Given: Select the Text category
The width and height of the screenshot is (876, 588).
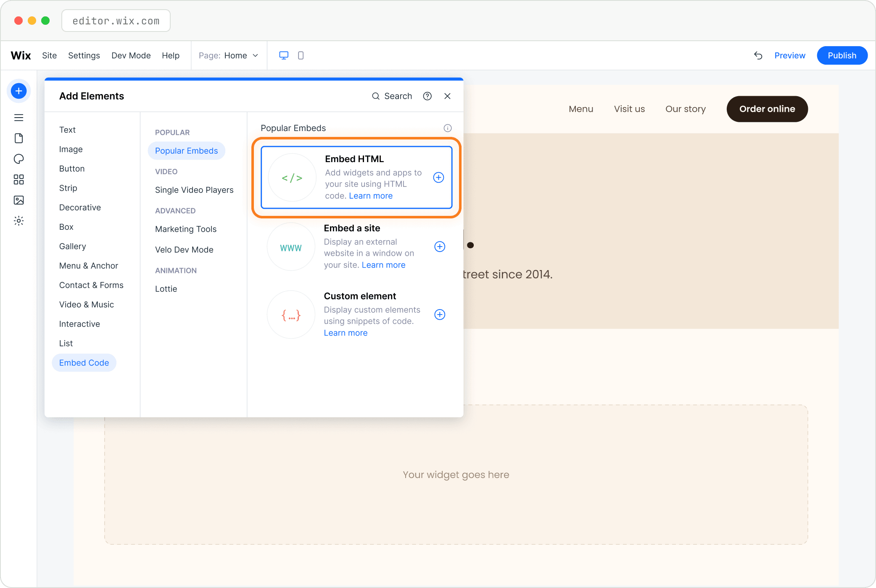Looking at the screenshot, I should coord(67,130).
